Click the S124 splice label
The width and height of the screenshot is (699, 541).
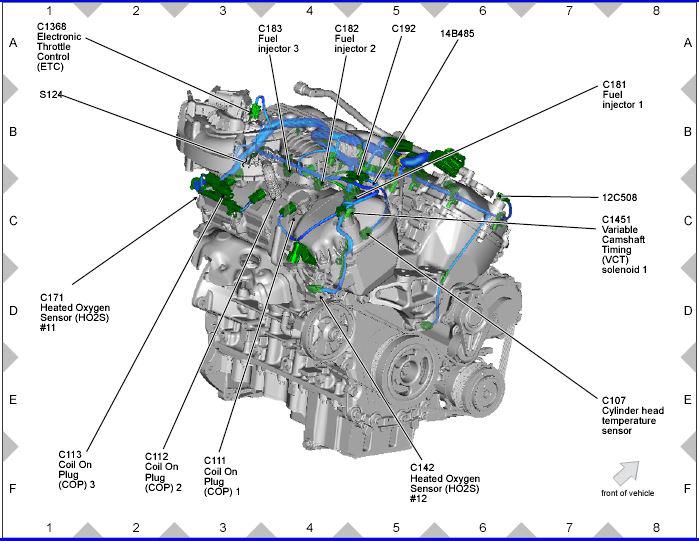click(51, 95)
